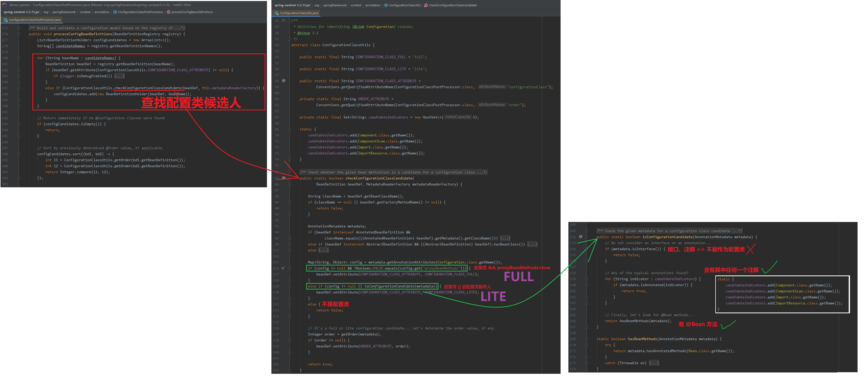
Task: Expand folded catch block at line 173
Action: (586, 363)
